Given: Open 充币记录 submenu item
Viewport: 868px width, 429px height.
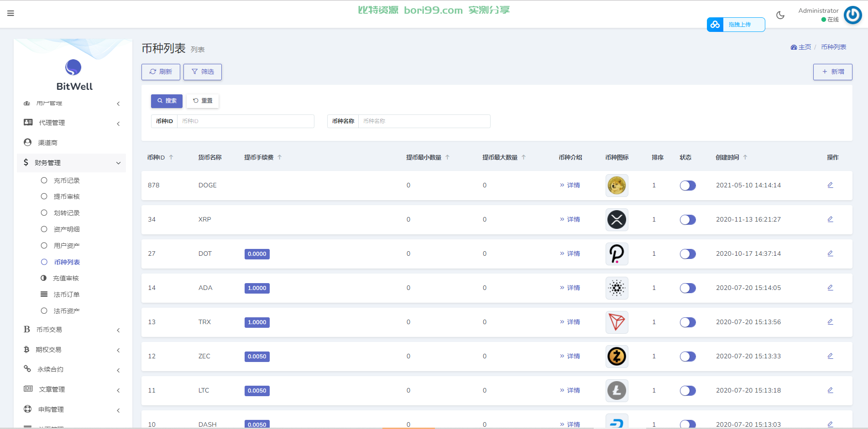Looking at the screenshot, I should [67, 181].
